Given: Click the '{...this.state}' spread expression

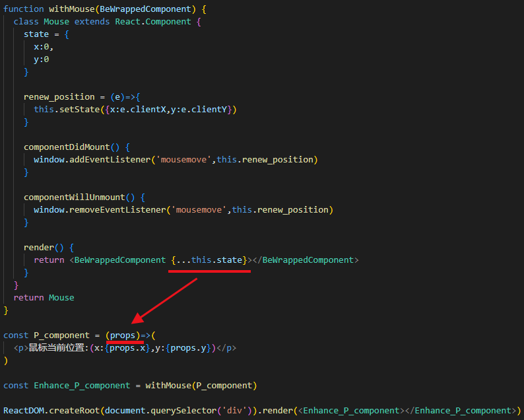Looking at the screenshot, I should [209, 260].
